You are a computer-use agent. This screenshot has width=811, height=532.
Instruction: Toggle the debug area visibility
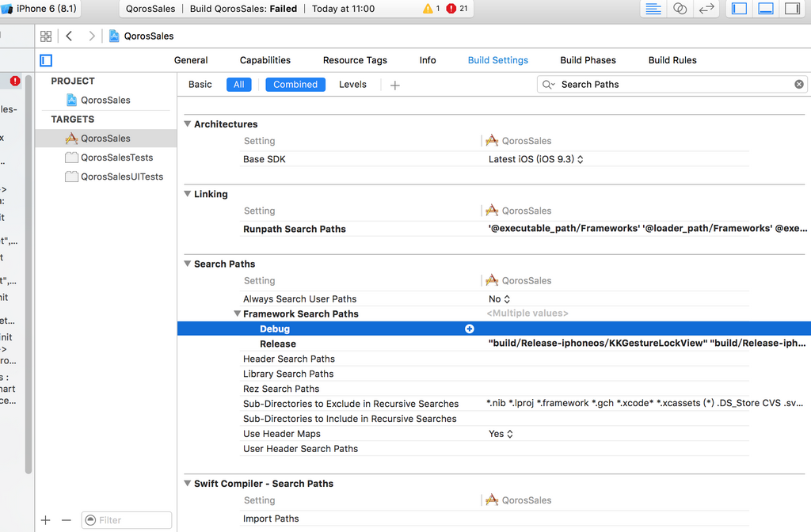click(766, 8)
